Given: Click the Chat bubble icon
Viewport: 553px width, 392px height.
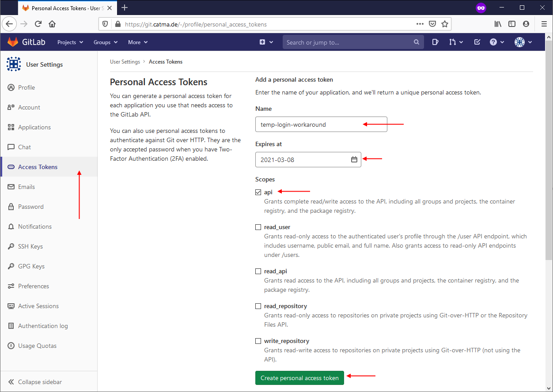Looking at the screenshot, I should 11,147.
